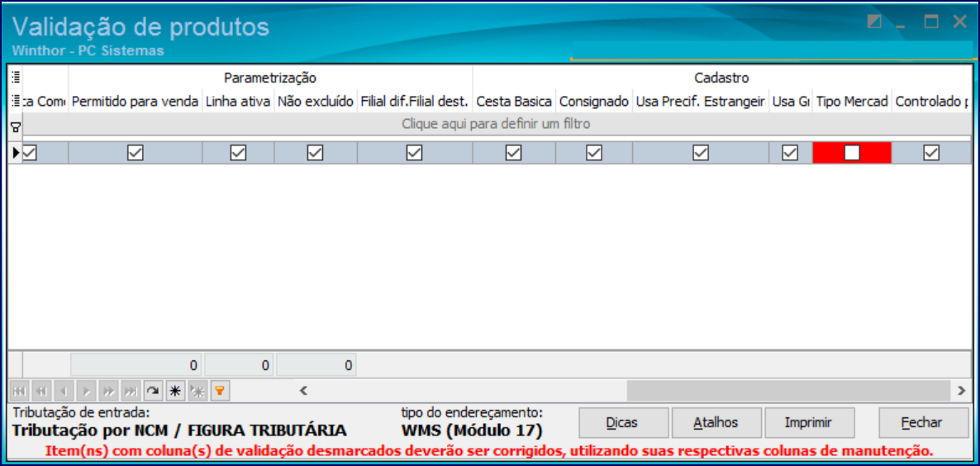This screenshot has width=980, height=466.
Task: Maximize the Validação de produtos window
Action: (931, 22)
